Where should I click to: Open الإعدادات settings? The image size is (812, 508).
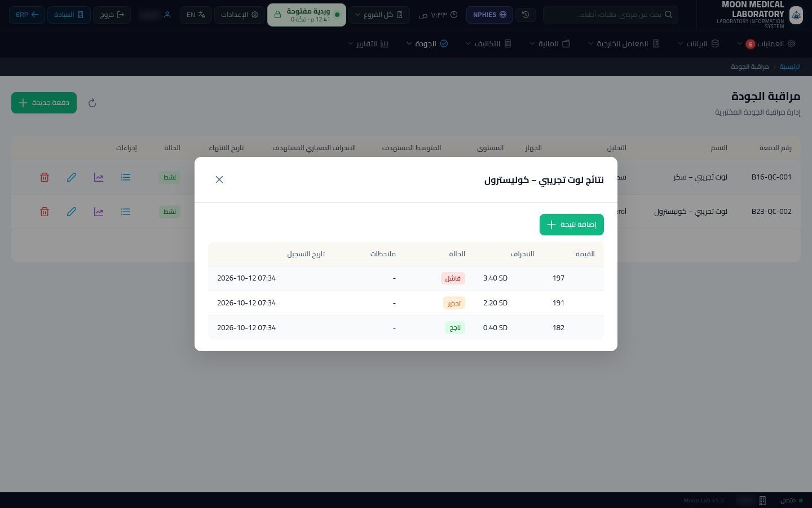tap(239, 15)
